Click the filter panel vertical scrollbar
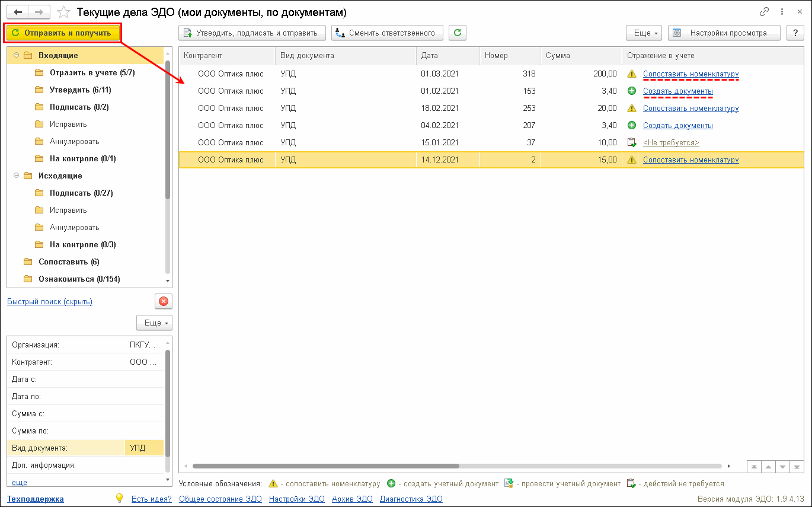Screen dimensions: 812x507 (168, 403)
